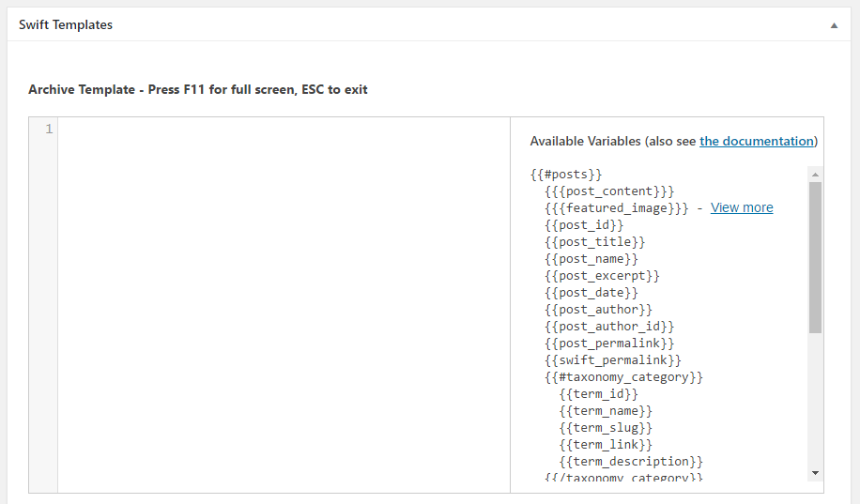Click the {{{post_content}}} variable
Image resolution: width=860 pixels, height=504 pixels.
tap(609, 191)
